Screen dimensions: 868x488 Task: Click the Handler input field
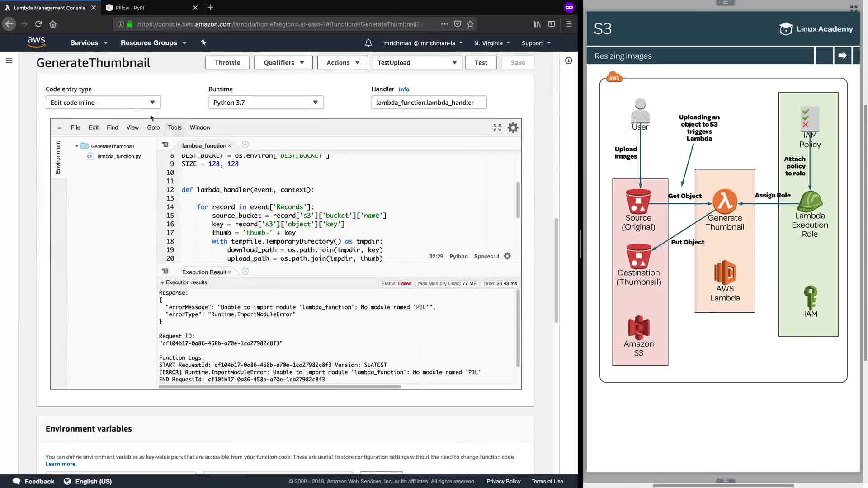[429, 103]
